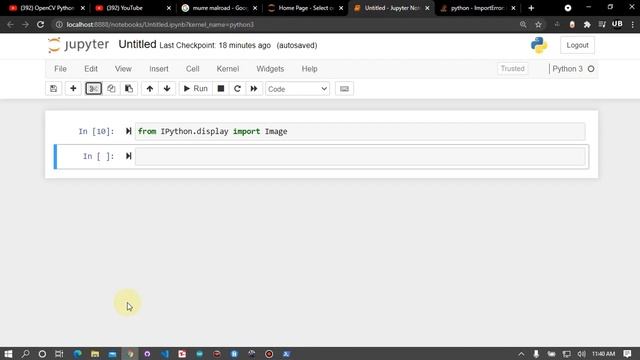Run cell In [10] via its run icon
The width and height of the screenshot is (640, 360).
[x=128, y=131]
